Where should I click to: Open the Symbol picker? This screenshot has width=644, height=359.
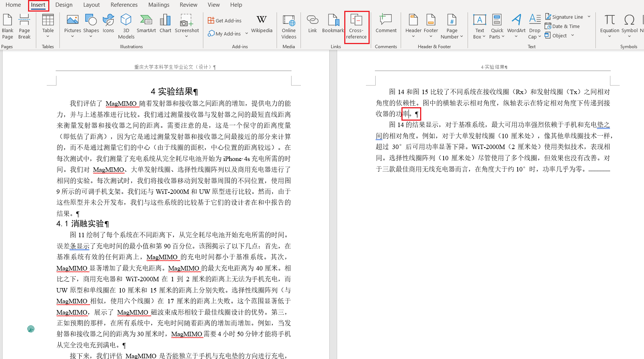coord(629,27)
